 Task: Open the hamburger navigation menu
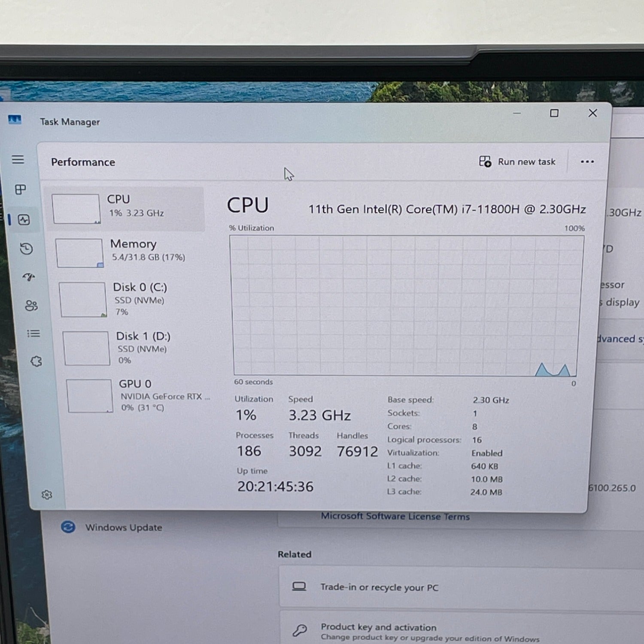[x=18, y=160]
